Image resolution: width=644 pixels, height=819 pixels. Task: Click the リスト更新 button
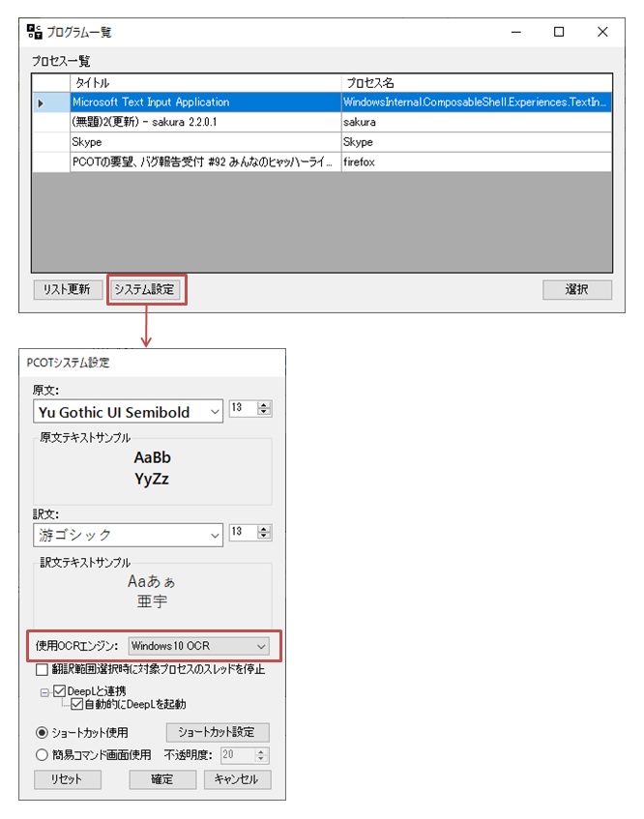click(68, 289)
